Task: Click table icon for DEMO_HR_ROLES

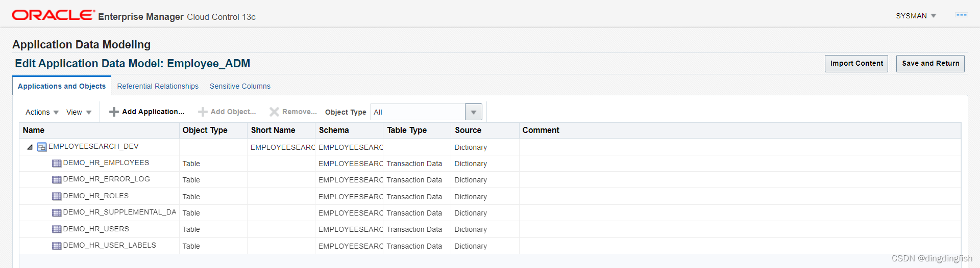Action: pyautogui.click(x=57, y=197)
